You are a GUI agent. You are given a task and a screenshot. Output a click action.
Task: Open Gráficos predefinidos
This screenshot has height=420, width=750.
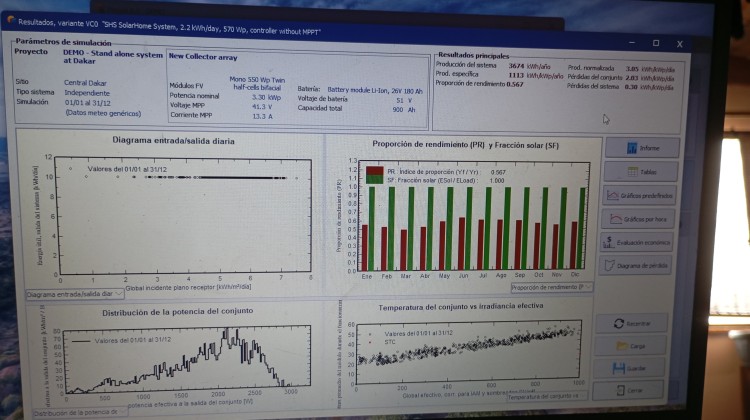[639, 195]
